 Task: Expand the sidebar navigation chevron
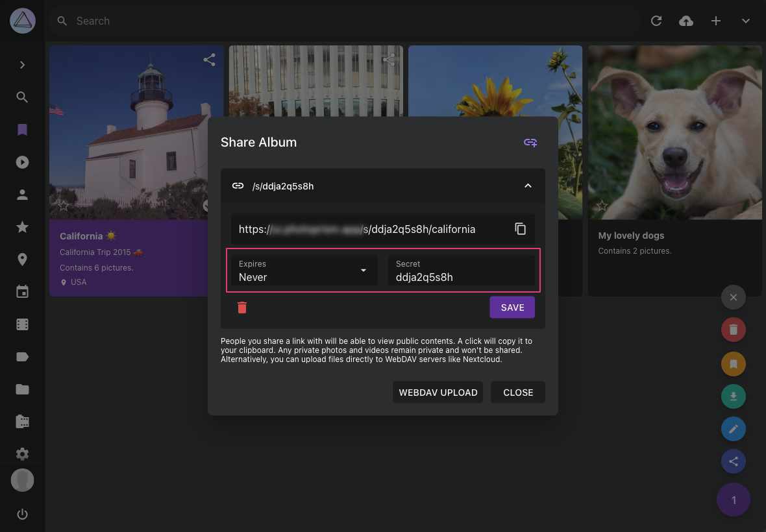pos(22,65)
